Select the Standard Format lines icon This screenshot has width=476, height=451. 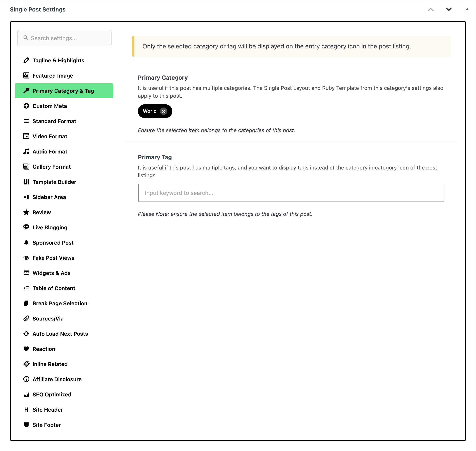coord(26,121)
